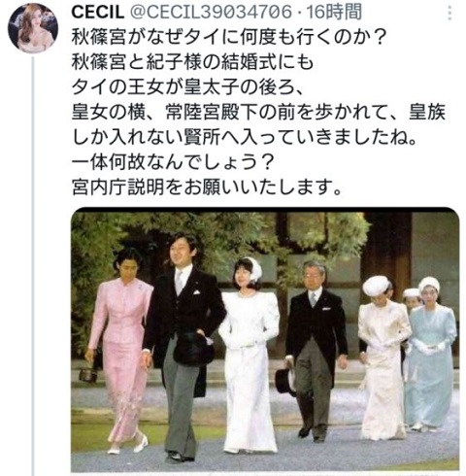466x476 pixels.
Task: Click the woman in light blue dress
Action: click(430, 355)
